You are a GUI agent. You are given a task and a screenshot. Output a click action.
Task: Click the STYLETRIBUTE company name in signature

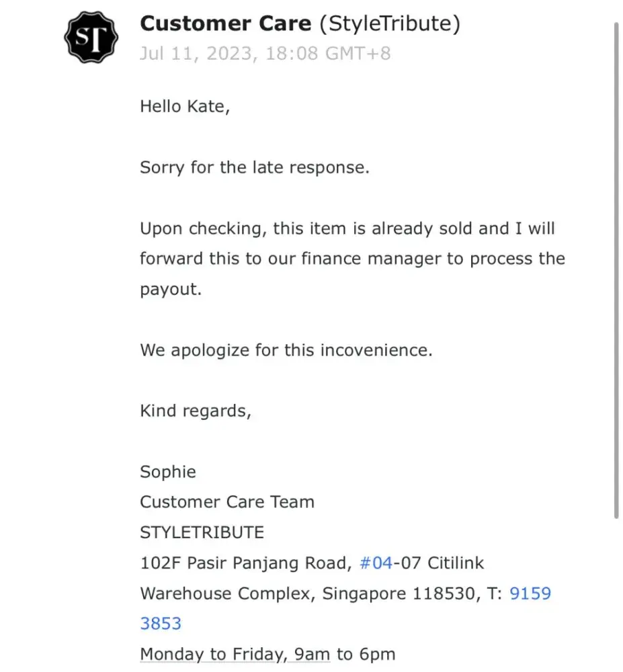tap(202, 533)
